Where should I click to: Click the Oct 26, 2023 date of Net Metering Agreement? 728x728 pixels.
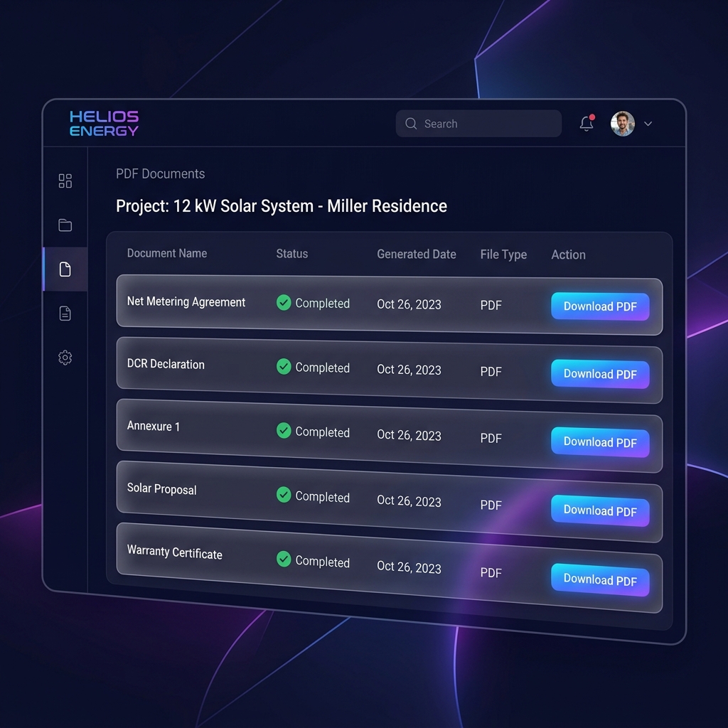coord(409,304)
